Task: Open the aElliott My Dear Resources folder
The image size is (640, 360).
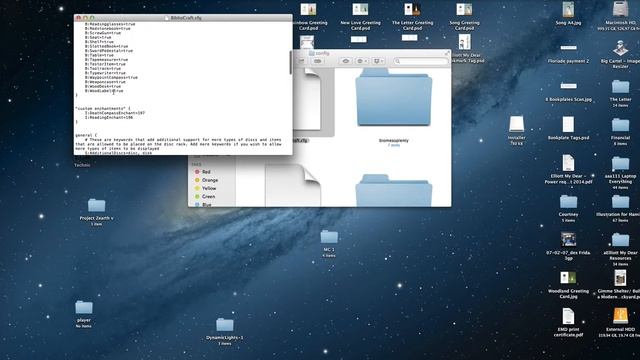Action: pyautogui.click(x=620, y=240)
